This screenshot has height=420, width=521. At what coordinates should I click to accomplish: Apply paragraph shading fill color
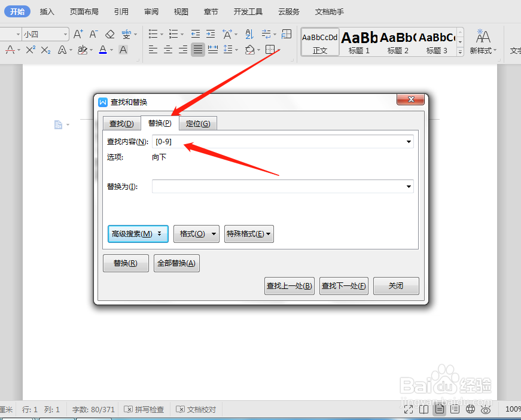click(x=249, y=50)
